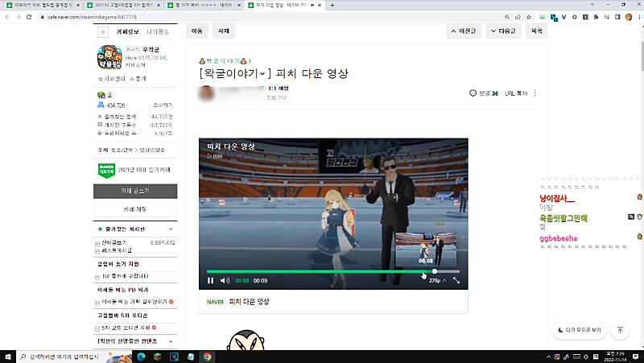Open the post's three-dot more options
This screenshot has height=363, width=644.
coord(535,93)
